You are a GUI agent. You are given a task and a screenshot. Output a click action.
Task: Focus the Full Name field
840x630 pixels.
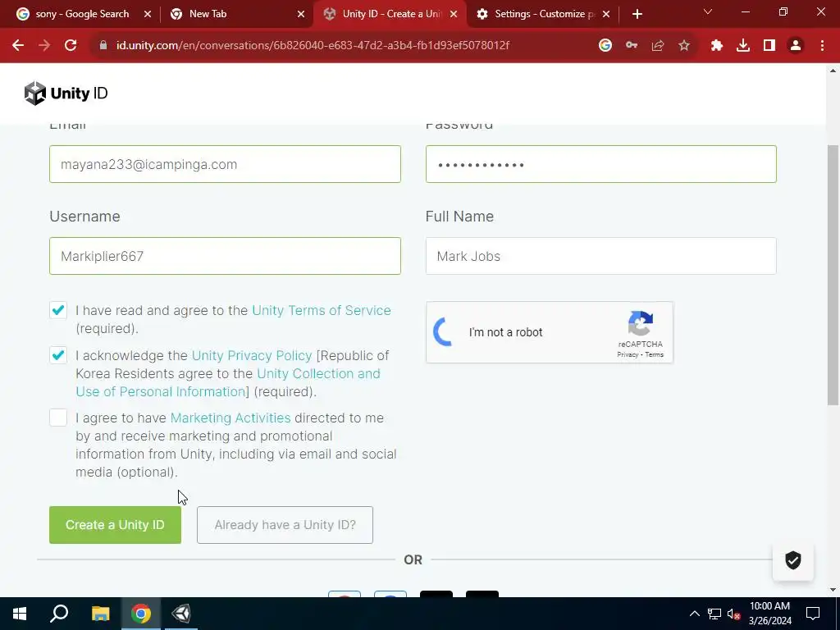(601, 256)
